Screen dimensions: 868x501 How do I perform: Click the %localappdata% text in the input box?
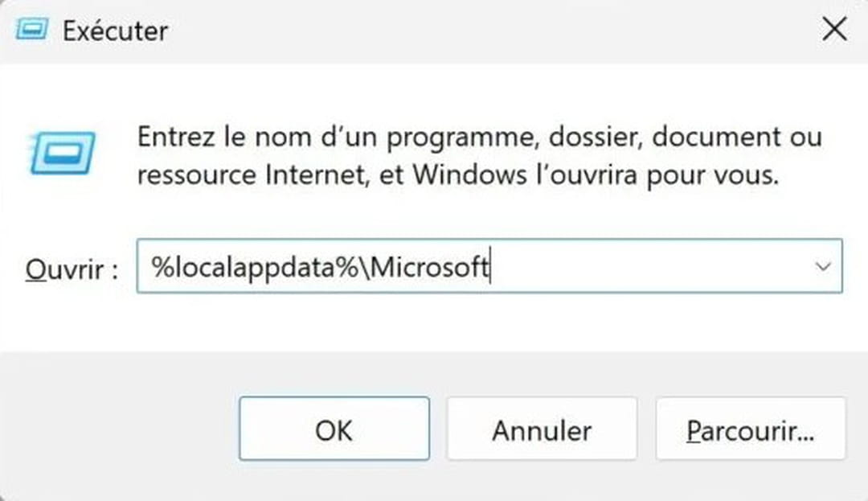pyautogui.click(x=253, y=266)
